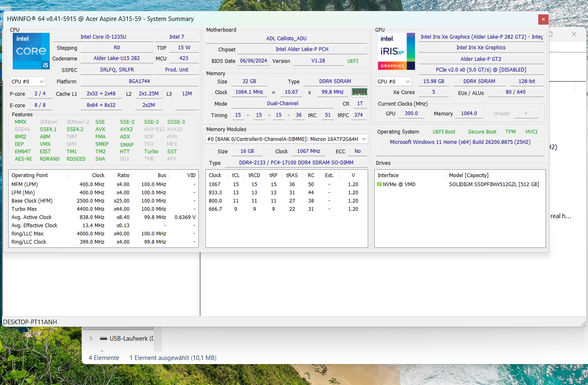This screenshot has height=385, width=588.
Task: Click the GPU memory value 15.98 GB
Action: click(x=434, y=81)
